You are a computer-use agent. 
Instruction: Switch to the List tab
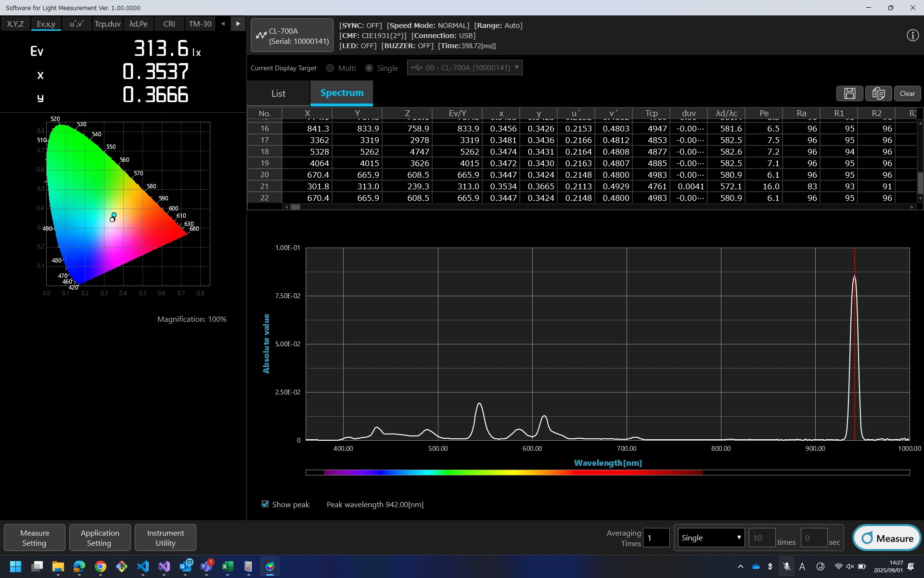tap(278, 93)
